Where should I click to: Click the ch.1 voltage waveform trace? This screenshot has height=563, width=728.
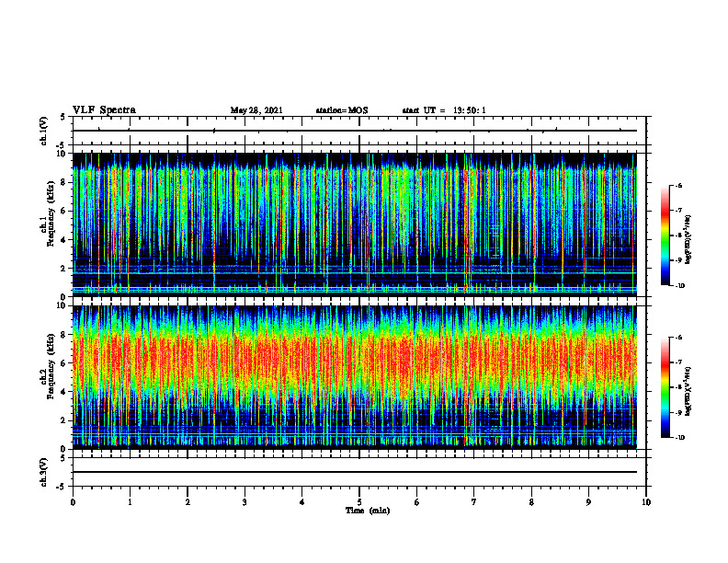point(355,131)
